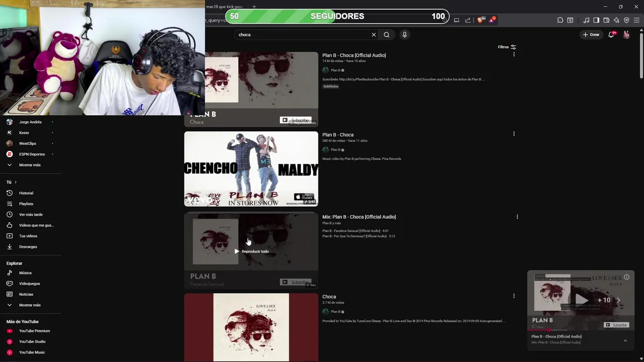Open more options for 'Plan B - Choca' video
644x362 pixels.
point(514,134)
